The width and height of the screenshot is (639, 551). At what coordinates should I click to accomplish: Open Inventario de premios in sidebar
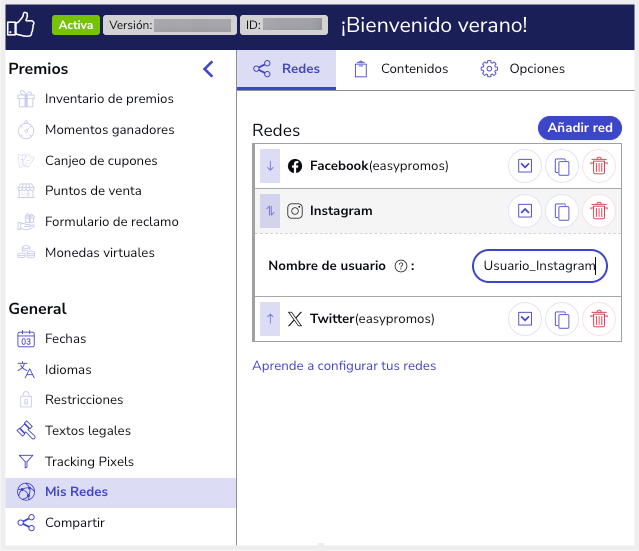coord(108,99)
